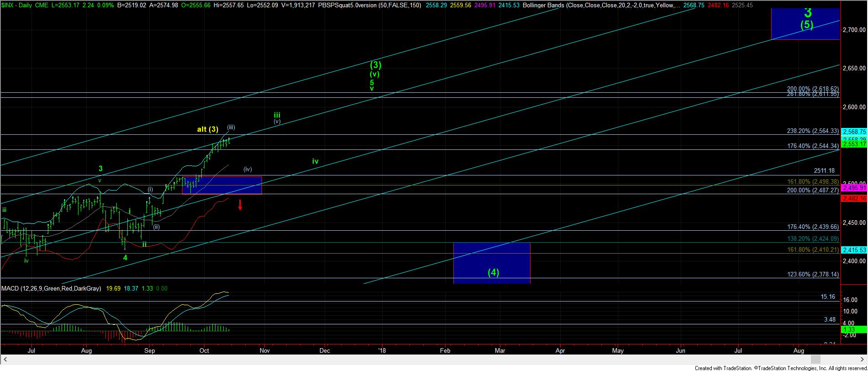The image size is (868, 371).
Task: Click the green wave '4' label at the August low
Action: [125, 258]
